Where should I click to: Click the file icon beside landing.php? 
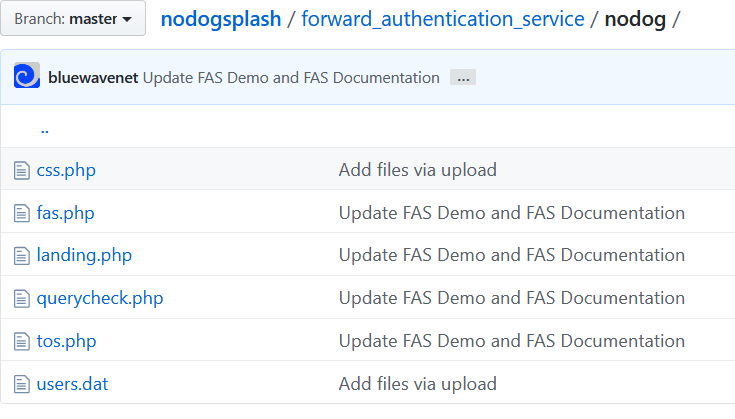point(22,255)
